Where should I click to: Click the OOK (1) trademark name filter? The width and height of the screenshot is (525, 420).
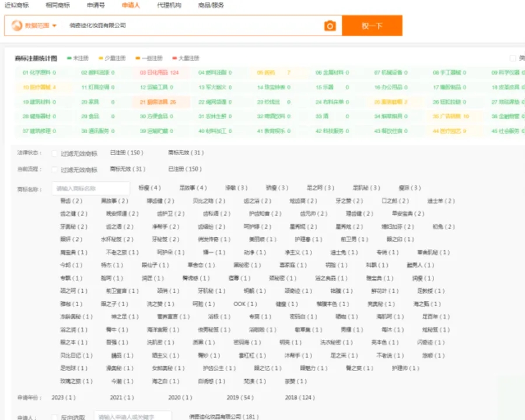click(x=244, y=304)
